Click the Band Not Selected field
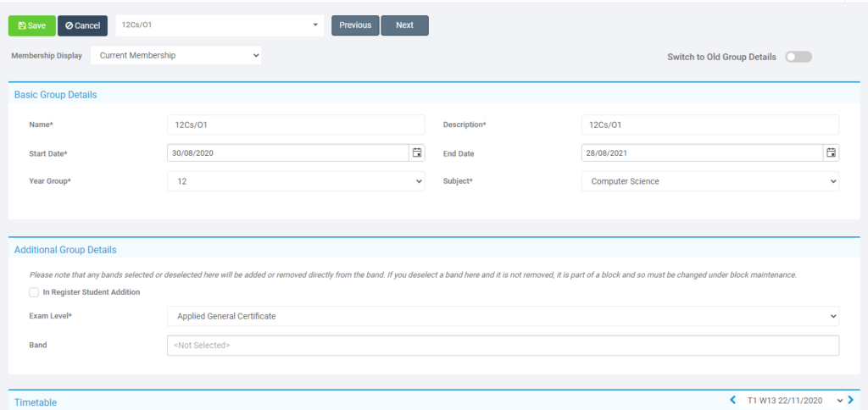 (x=504, y=346)
